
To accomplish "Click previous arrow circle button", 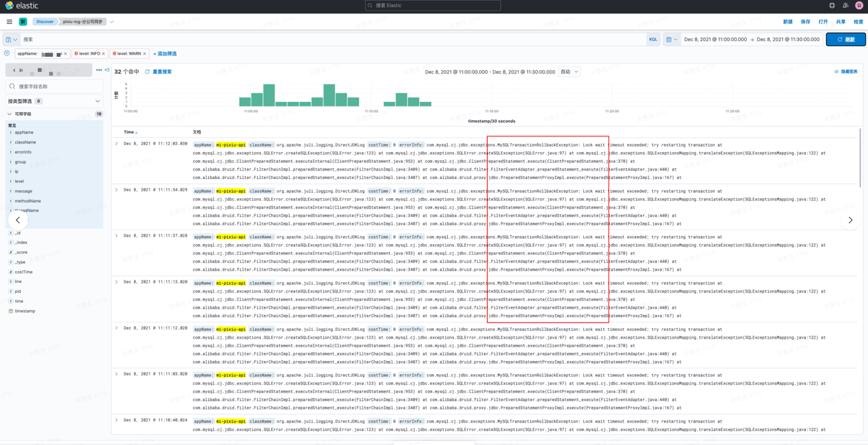I will point(18,220).
